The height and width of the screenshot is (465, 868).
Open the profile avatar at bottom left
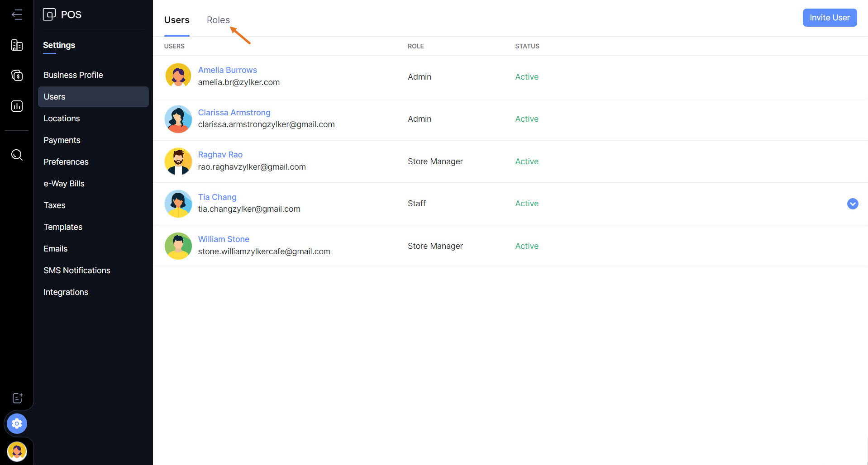[17, 451]
